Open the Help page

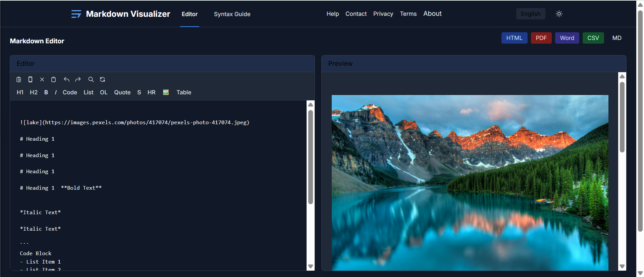coord(333,14)
